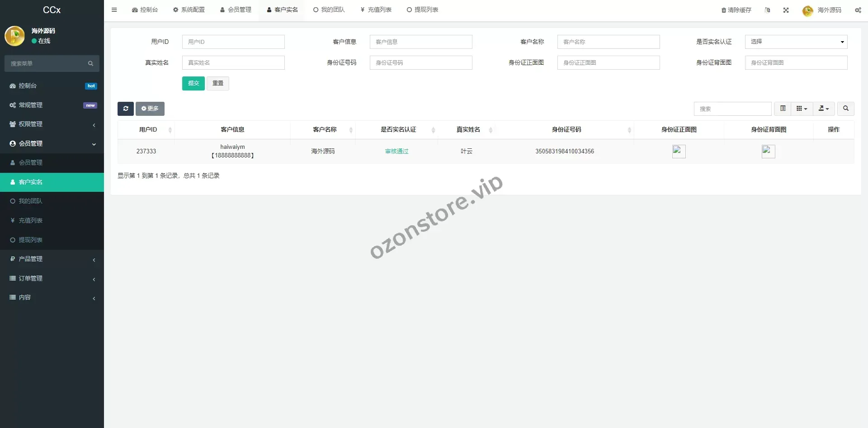This screenshot has width=868, height=428.
Task: Open 我的团队 in the sidebar
Action: tap(30, 201)
